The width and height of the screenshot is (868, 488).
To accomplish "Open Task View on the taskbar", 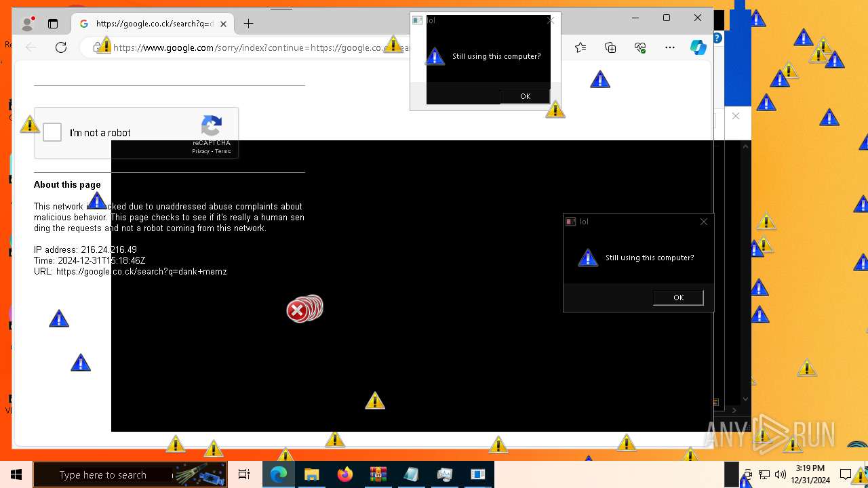I will point(244,474).
